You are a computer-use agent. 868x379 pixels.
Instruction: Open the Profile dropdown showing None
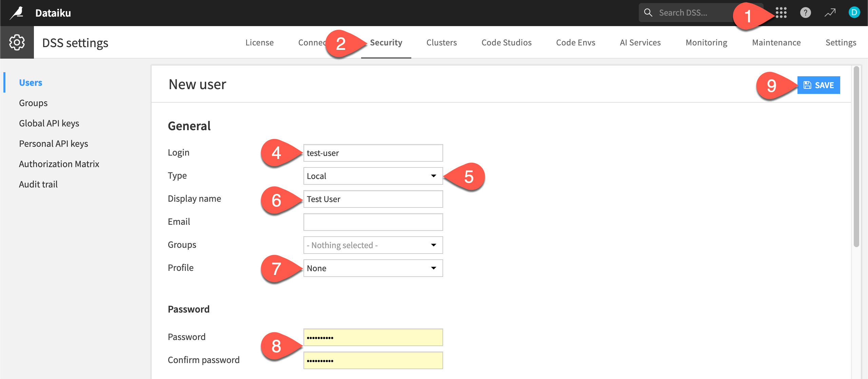click(373, 268)
